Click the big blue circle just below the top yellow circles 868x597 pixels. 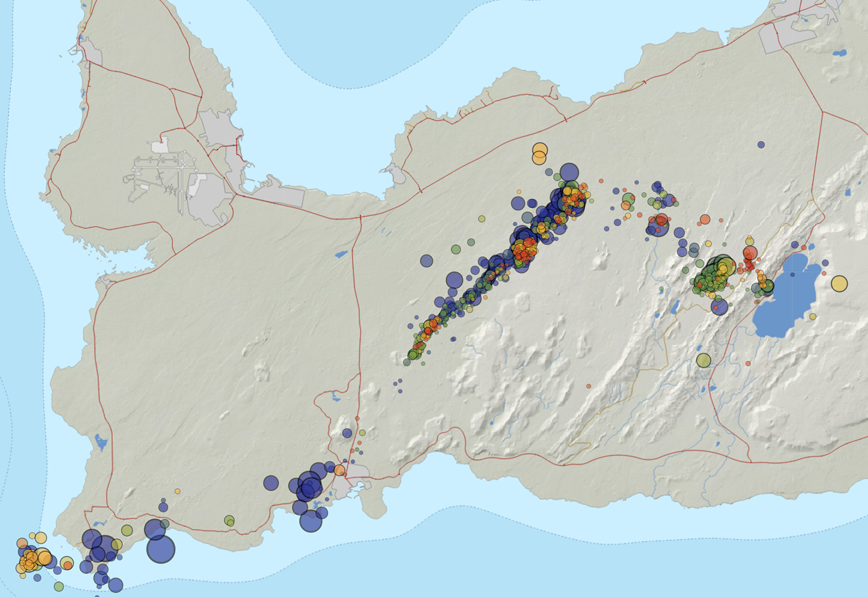pyautogui.click(x=569, y=172)
